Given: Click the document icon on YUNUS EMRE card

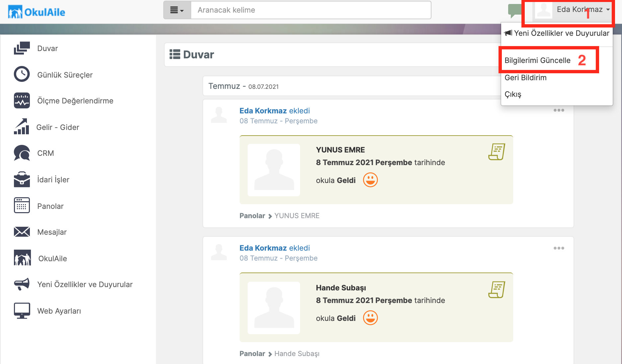Looking at the screenshot, I should click(497, 152).
